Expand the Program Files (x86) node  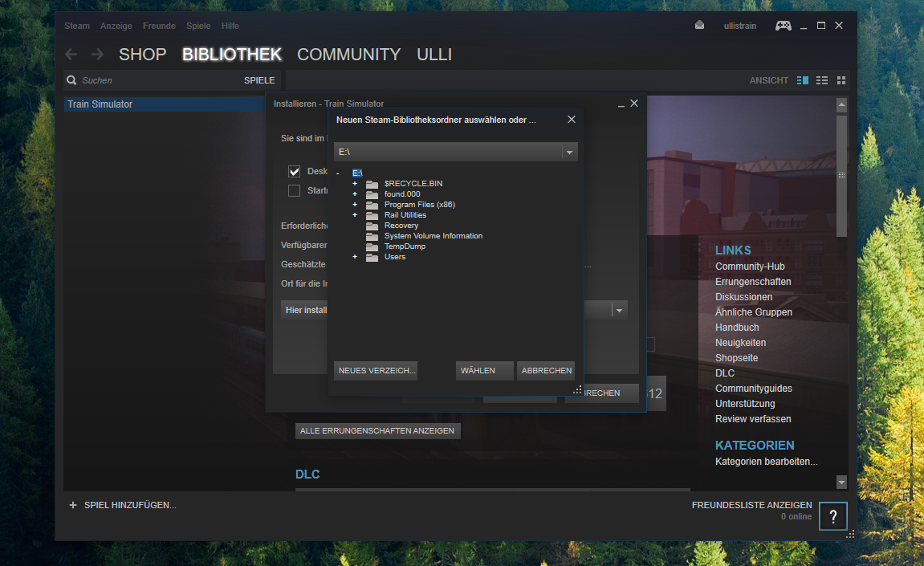355,205
